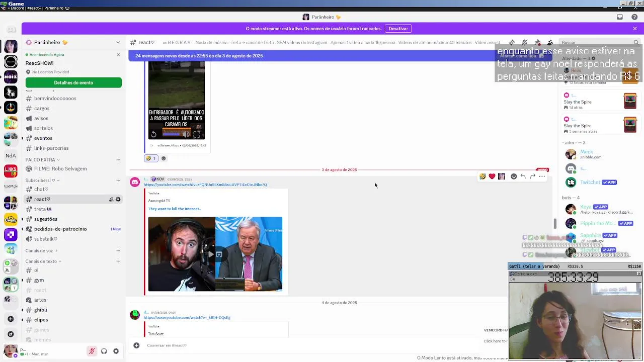
Task: Dismiss the streamer mode banner
Action: tap(635, 29)
